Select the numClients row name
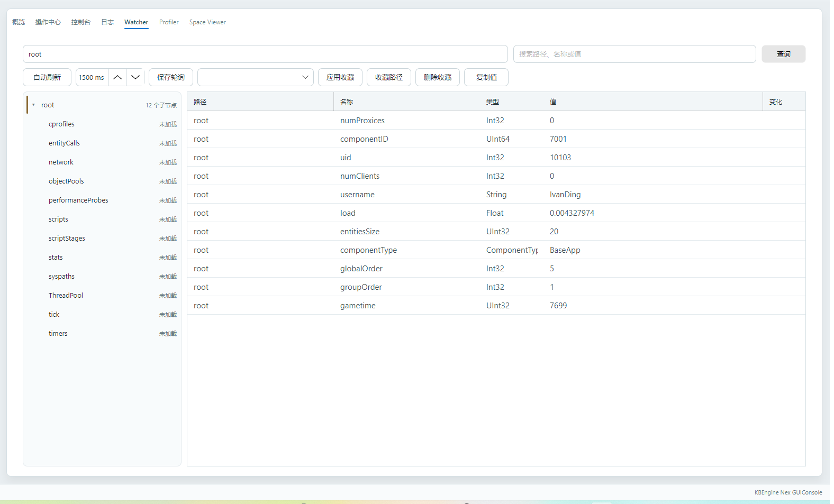Screen dimensions: 834x504 coord(360,176)
